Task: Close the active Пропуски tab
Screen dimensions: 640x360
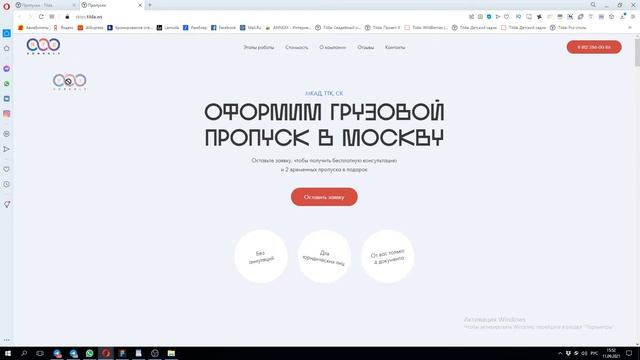Action: (140, 5)
